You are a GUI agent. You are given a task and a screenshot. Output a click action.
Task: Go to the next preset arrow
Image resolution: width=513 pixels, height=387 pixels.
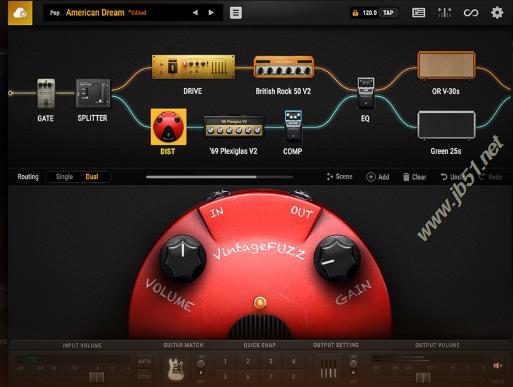click(211, 13)
